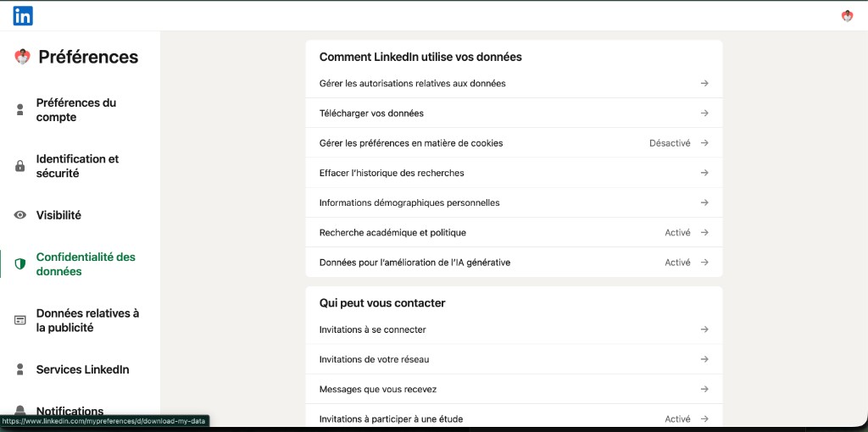868x432 pixels.
Task: Click the lock icon for Identification et sécurité
Action: pyautogui.click(x=20, y=166)
